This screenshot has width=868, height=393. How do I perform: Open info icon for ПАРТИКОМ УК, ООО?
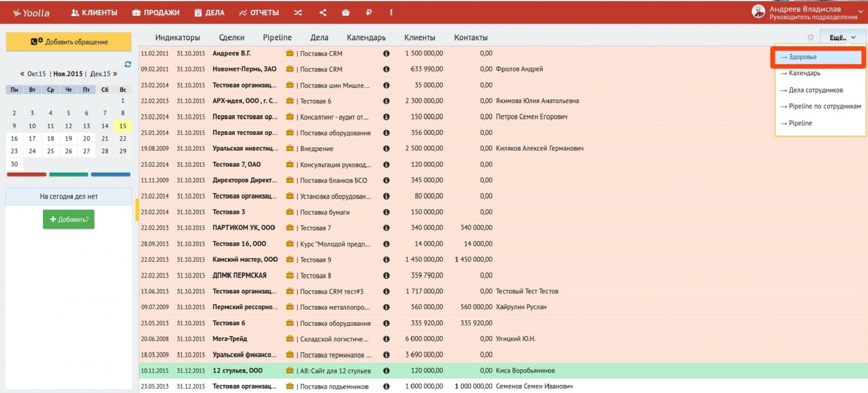386,228
